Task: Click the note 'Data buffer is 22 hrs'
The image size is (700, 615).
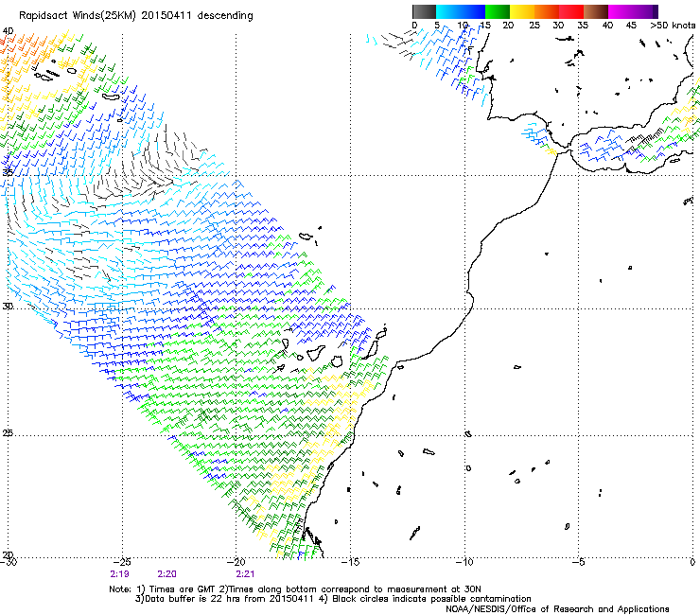Action: click(x=192, y=599)
